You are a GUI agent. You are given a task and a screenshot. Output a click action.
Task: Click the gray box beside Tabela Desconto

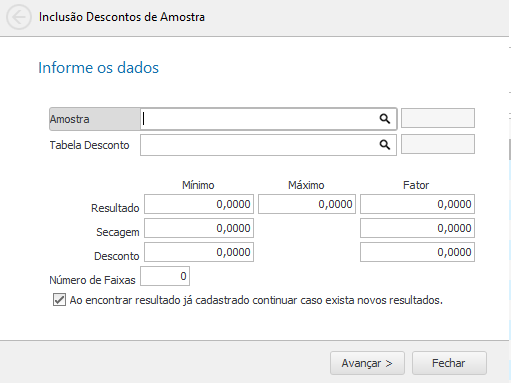(x=438, y=144)
